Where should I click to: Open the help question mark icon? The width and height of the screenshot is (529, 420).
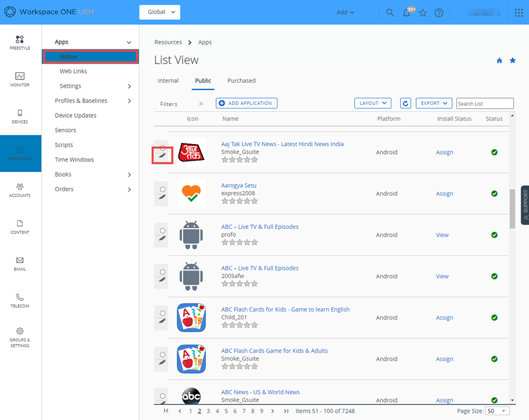[439, 13]
